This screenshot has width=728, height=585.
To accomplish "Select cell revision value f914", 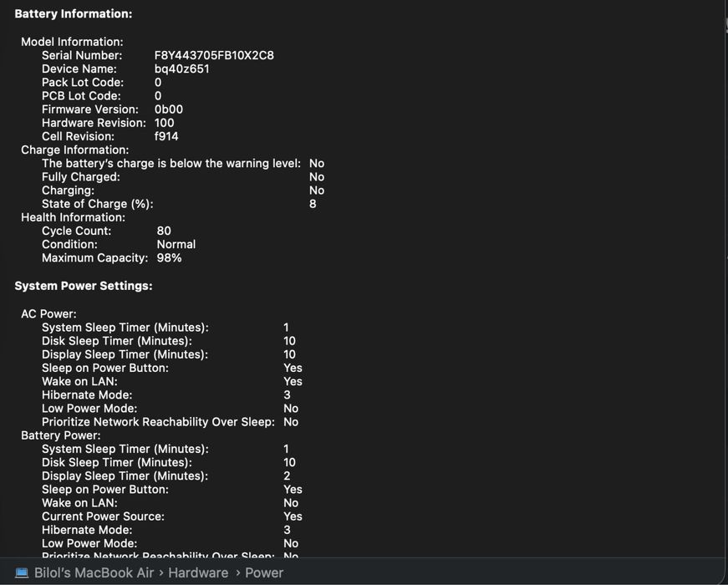I will click(x=166, y=136).
